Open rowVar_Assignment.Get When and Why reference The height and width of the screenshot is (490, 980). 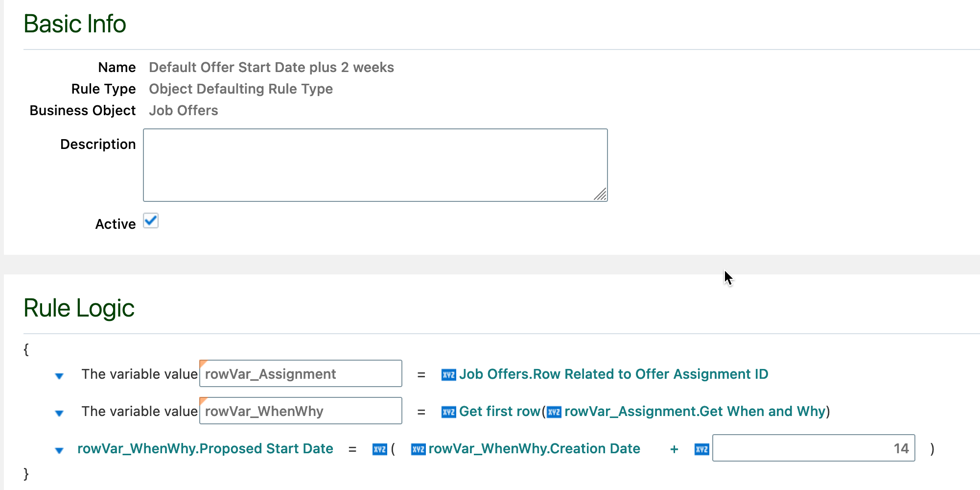[695, 412]
